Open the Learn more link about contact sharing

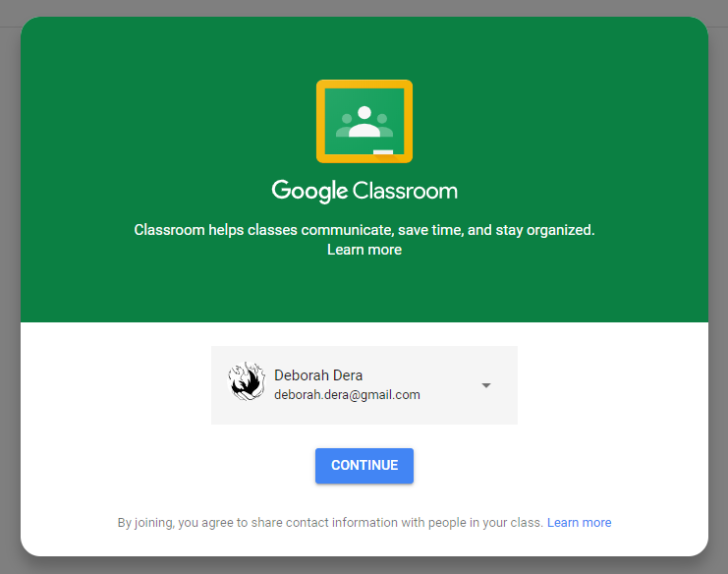click(x=579, y=523)
